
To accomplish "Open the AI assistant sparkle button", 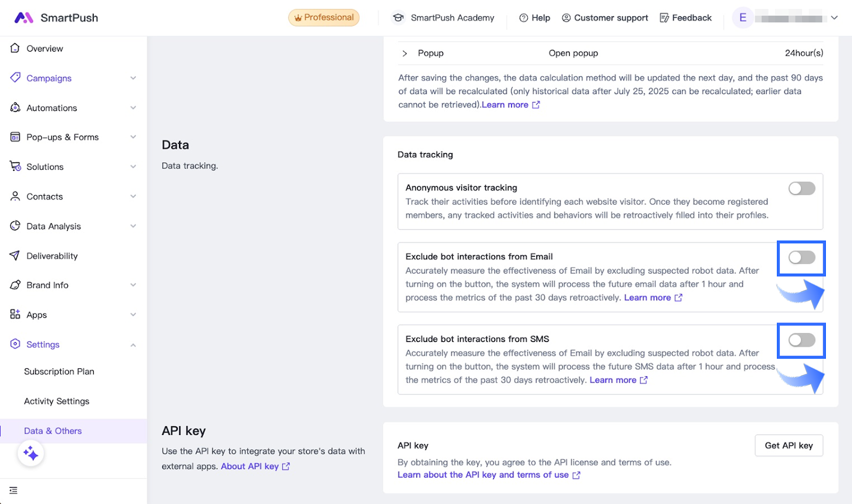I will (31, 454).
